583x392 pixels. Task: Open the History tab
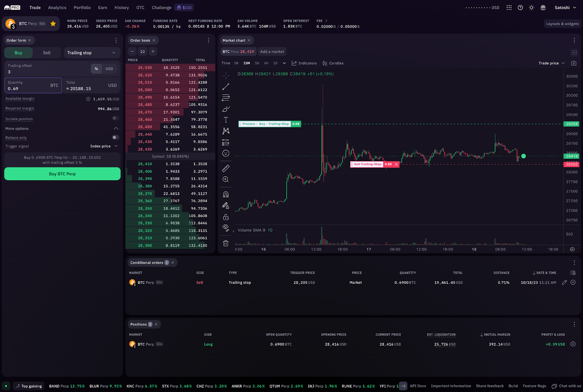[x=122, y=8]
